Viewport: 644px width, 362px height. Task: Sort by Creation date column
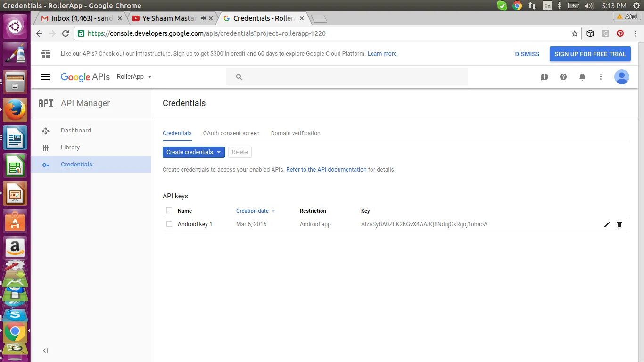255,211
